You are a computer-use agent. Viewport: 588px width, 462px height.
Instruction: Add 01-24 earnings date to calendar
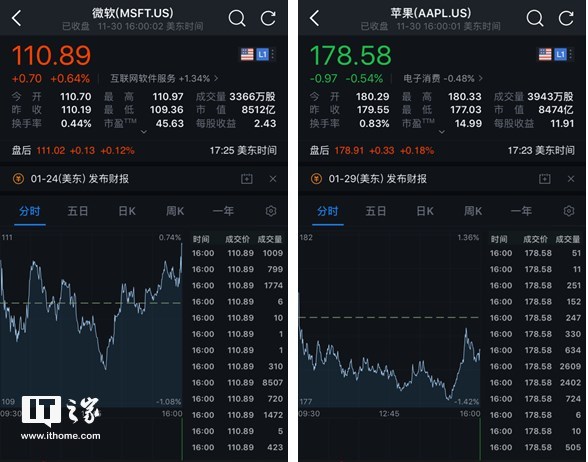pos(246,179)
